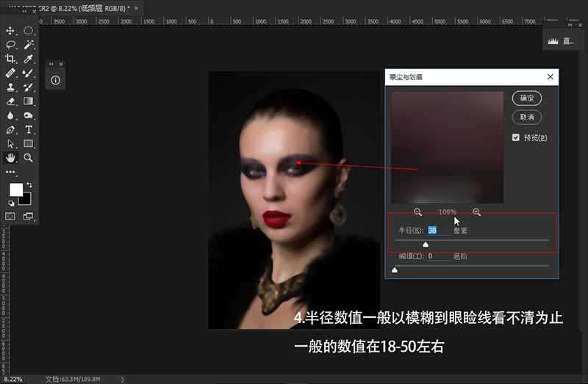
Task: Open the screen mode options
Action: [x=28, y=217]
